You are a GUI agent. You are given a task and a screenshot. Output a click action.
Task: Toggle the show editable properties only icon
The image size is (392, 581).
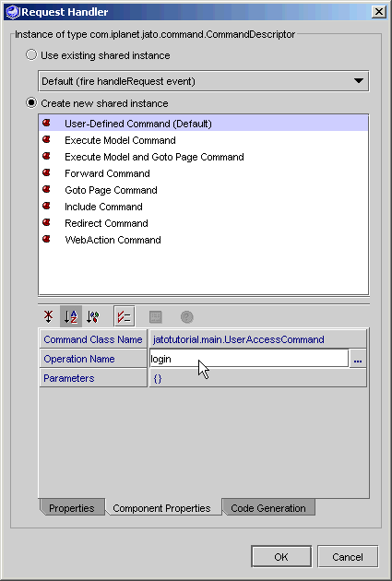pyautogui.click(x=125, y=317)
